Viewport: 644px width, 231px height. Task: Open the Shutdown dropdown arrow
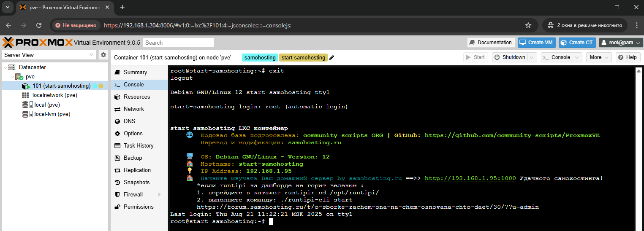(x=532, y=57)
